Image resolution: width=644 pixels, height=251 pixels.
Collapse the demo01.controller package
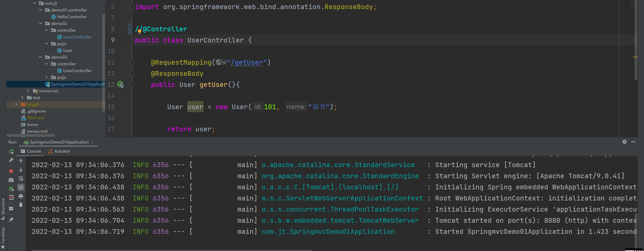coord(41,10)
